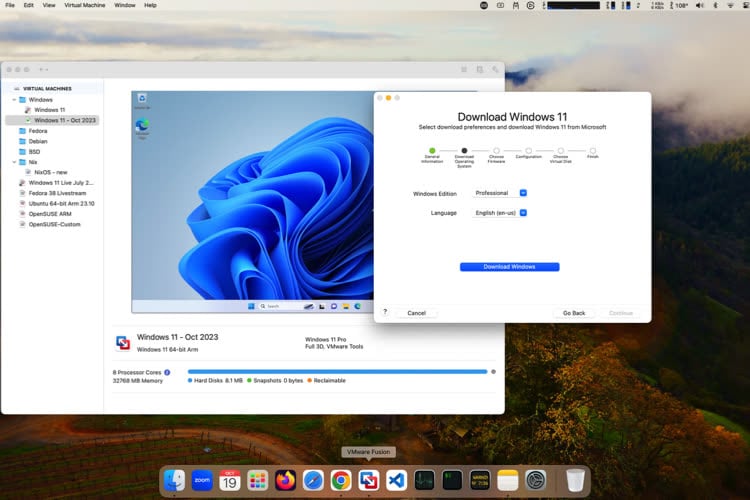Open Safari from the Dock
Screen dimensions: 750x500
(x=313, y=480)
